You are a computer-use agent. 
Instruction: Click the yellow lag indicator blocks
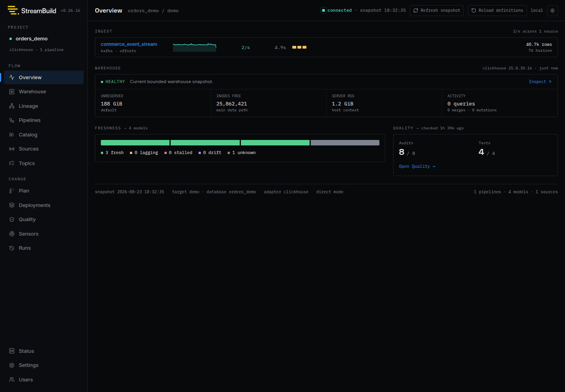[299, 47]
